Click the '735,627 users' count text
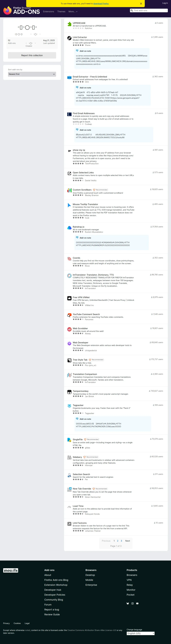This screenshot has width=171, height=644. (x=157, y=391)
